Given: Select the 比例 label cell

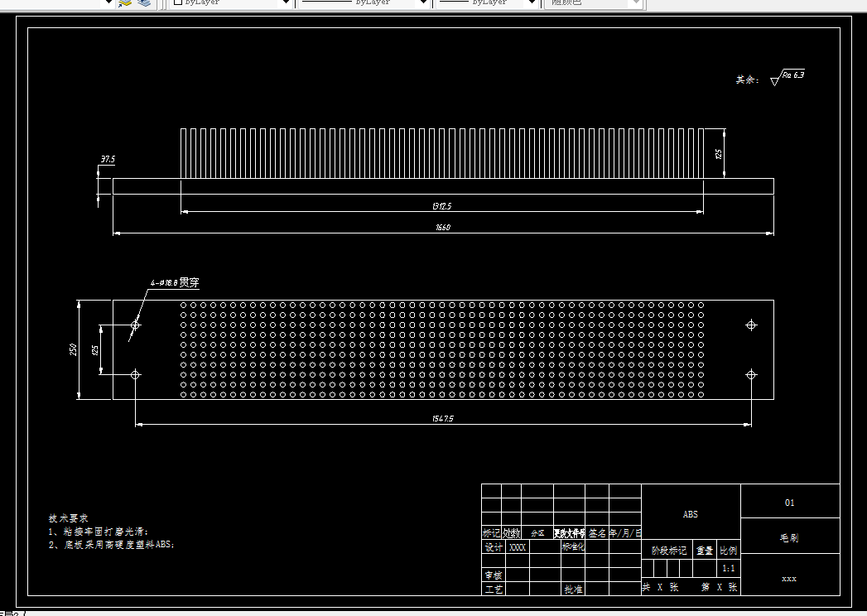Looking at the screenshot, I should click(729, 551).
